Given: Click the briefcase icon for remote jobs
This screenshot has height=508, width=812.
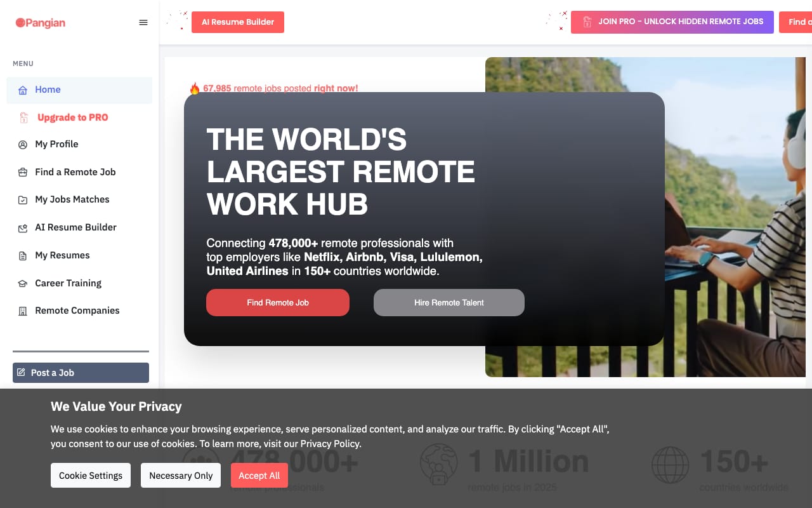Looking at the screenshot, I should click(23, 172).
